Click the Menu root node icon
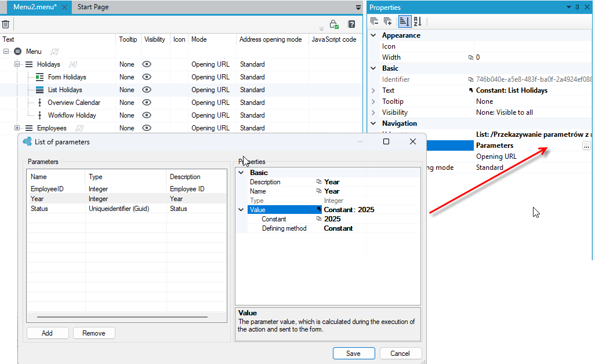The image size is (595, 364). click(x=18, y=52)
